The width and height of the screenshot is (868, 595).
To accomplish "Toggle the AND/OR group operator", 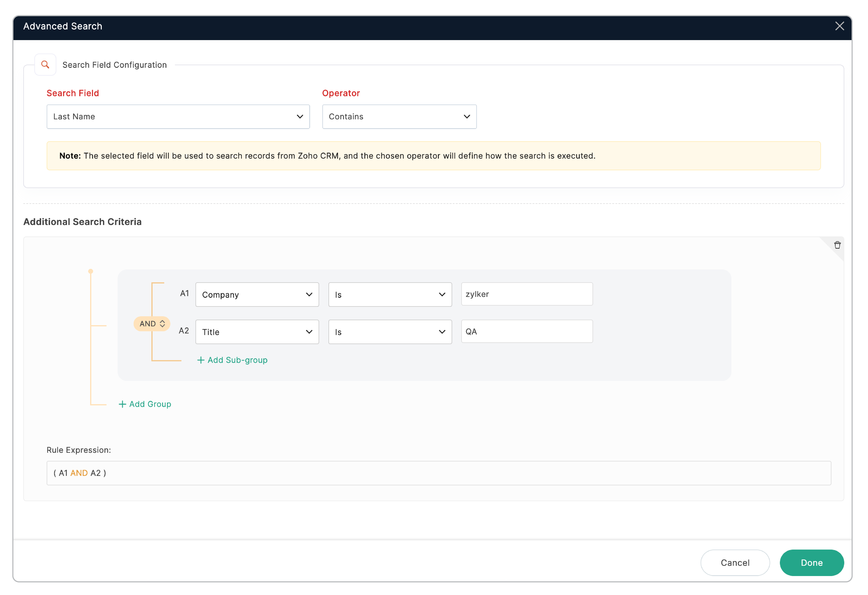I will coord(152,324).
